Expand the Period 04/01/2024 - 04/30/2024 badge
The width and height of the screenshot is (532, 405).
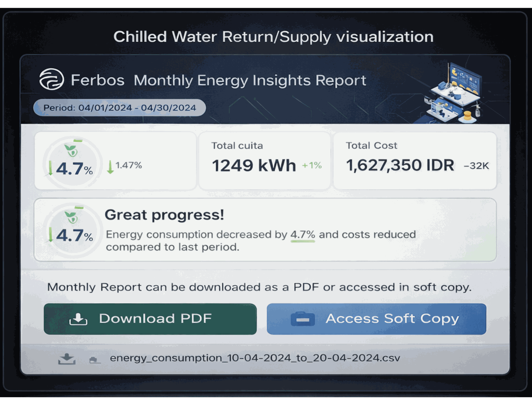(120, 108)
